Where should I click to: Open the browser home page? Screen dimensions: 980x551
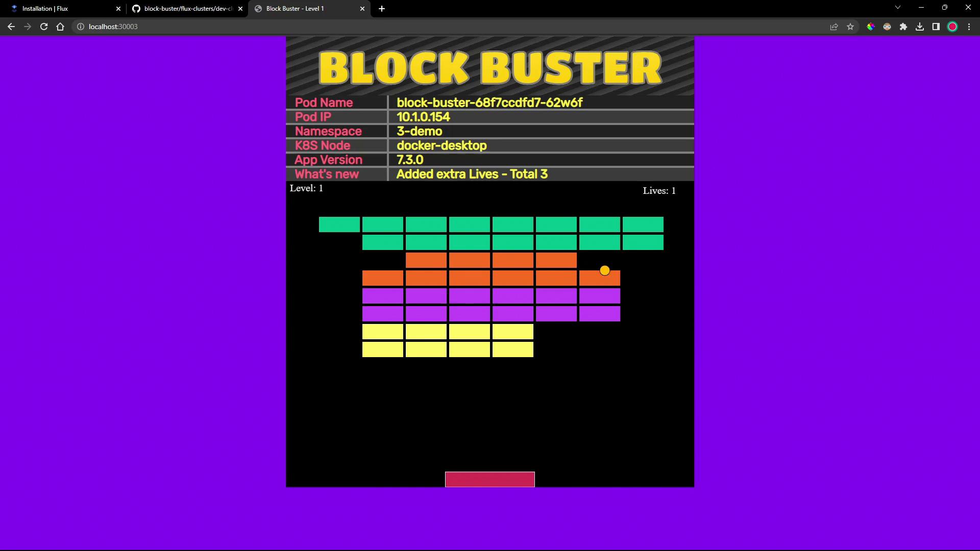click(x=60, y=27)
